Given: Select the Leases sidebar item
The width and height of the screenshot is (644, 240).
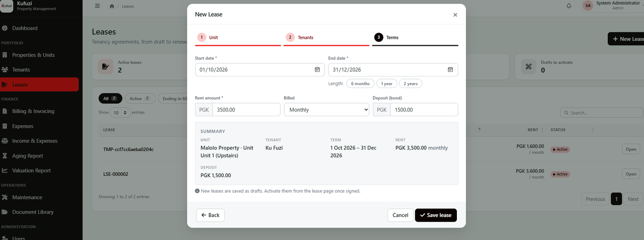Looking at the screenshot, I should [x=39, y=85].
